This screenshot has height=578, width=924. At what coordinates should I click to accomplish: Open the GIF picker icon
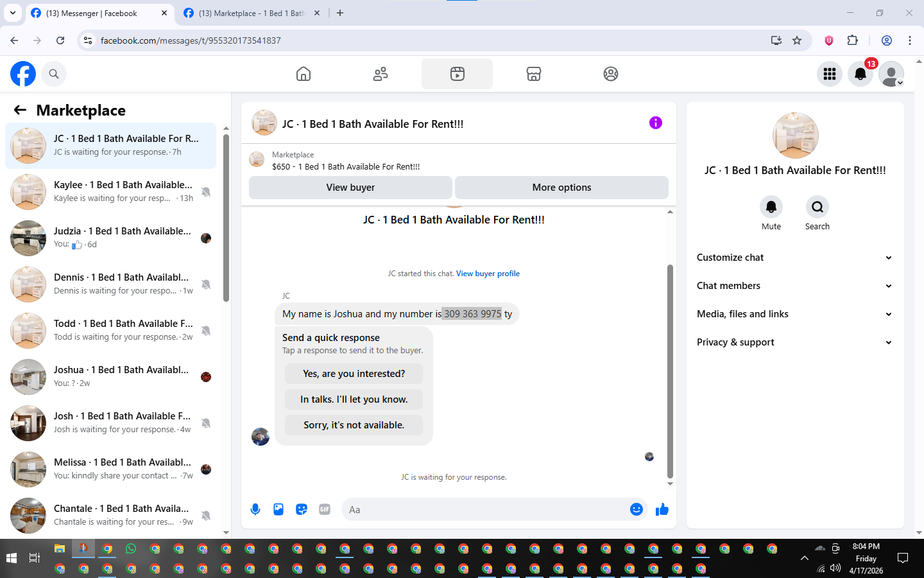point(325,509)
